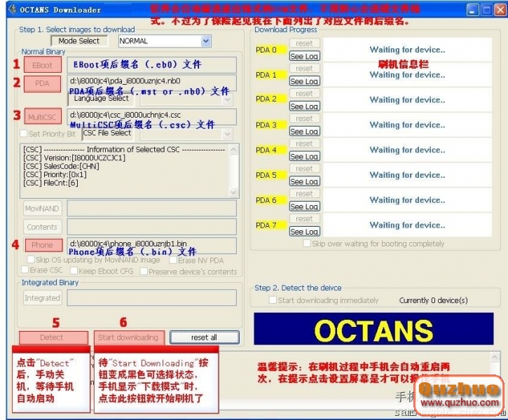Click the PDA 7 yellow label
Image resolution: width=508 pixels, height=420 pixels.
[271, 225]
